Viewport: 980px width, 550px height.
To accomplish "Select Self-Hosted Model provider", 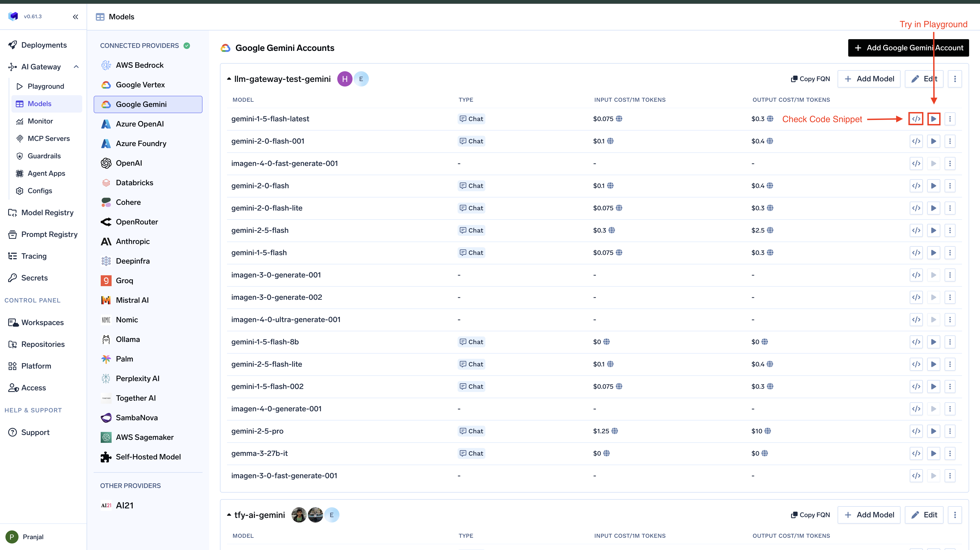I will click(148, 457).
